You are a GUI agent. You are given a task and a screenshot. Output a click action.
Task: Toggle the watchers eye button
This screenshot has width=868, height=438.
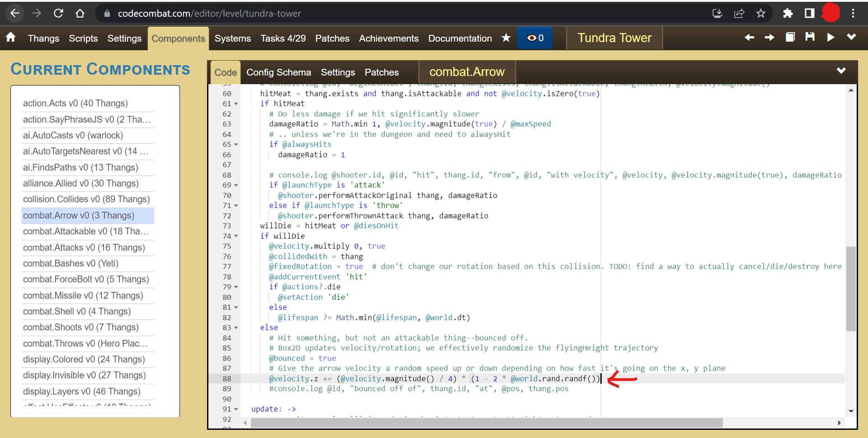pos(536,38)
